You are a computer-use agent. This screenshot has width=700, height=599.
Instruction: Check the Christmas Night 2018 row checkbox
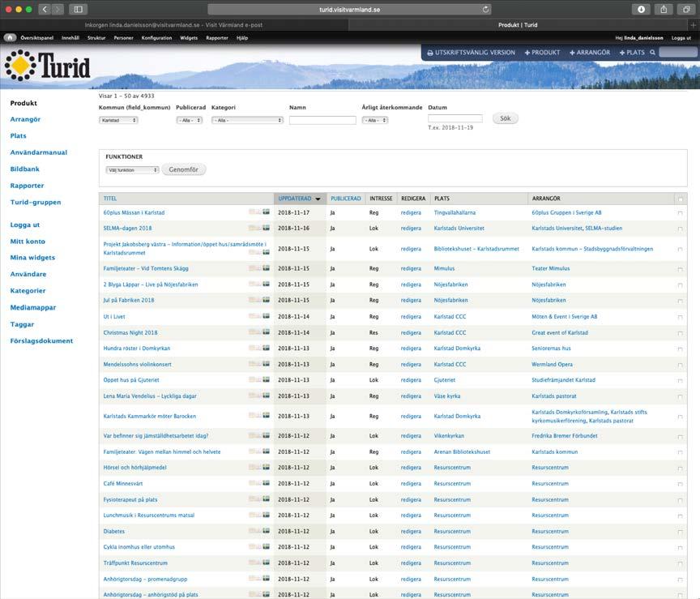tap(680, 333)
